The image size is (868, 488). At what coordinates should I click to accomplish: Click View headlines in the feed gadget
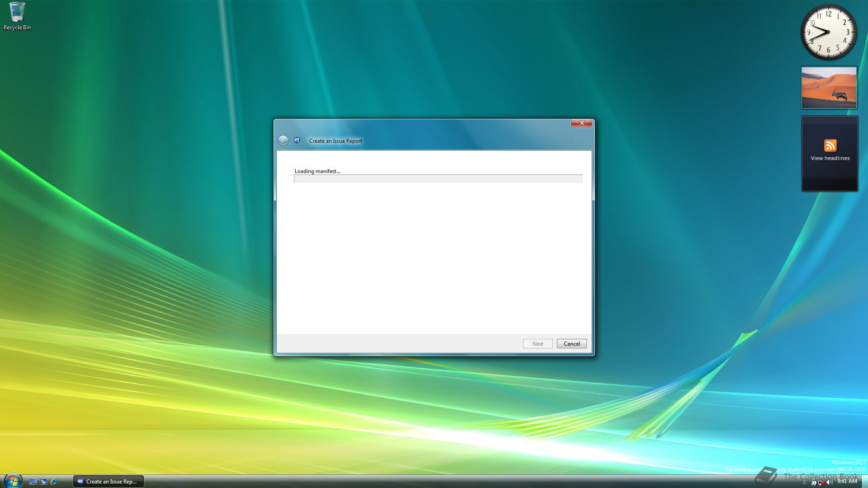click(830, 158)
